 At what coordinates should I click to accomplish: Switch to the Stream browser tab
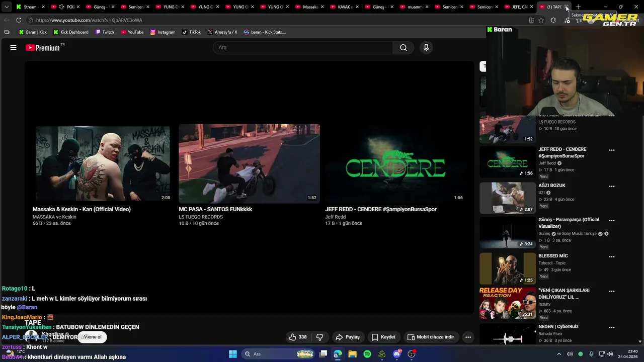pos(30,7)
